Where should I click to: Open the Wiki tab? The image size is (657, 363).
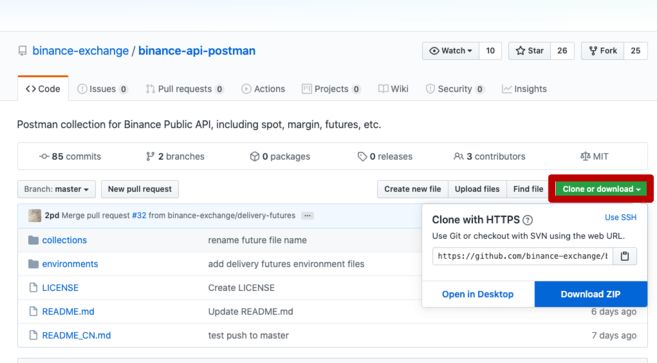point(393,89)
